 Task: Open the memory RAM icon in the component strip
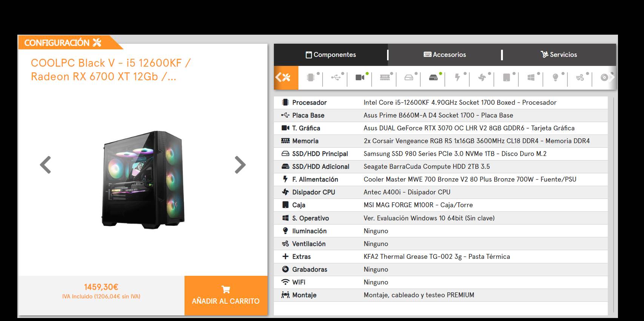(x=384, y=77)
